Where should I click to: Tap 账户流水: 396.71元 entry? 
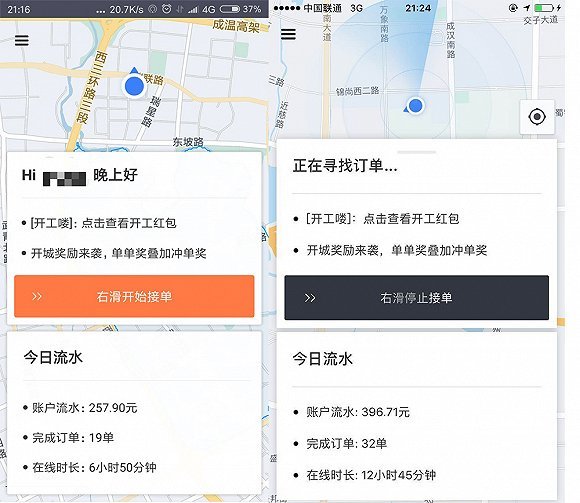coord(351,412)
